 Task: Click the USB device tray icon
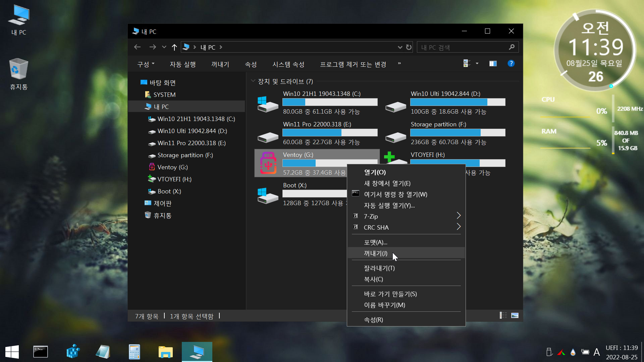click(x=549, y=352)
